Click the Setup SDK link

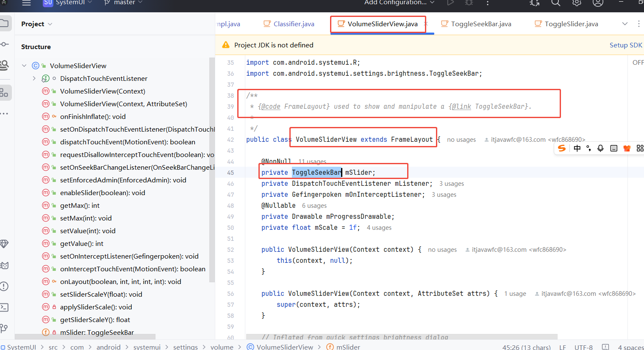pos(626,45)
